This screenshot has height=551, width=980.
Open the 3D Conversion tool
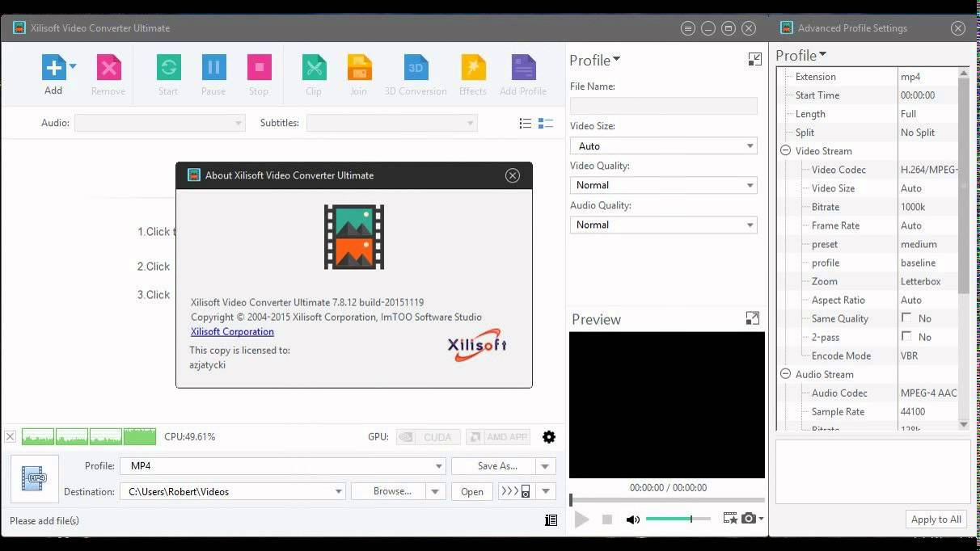416,67
